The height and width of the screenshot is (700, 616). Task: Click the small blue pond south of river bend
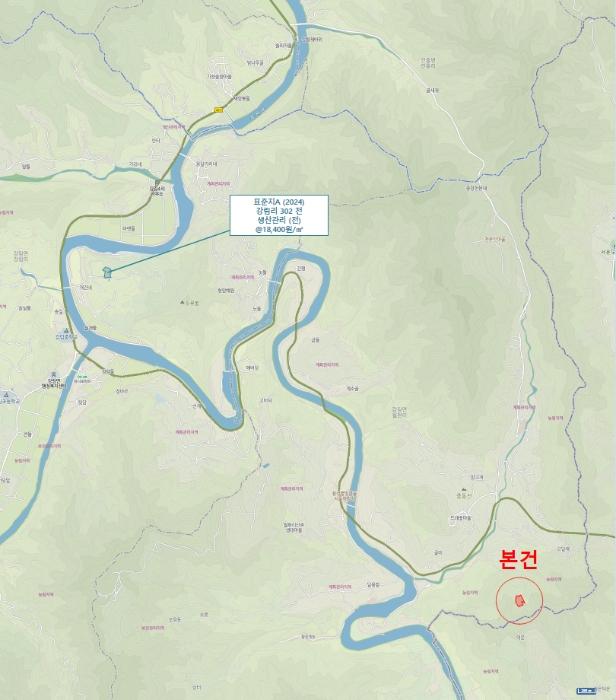tap(266, 466)
